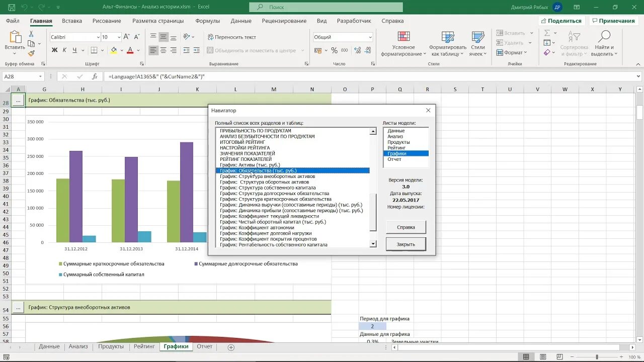Open the fill color dropdown arrow

coord(121,50)
